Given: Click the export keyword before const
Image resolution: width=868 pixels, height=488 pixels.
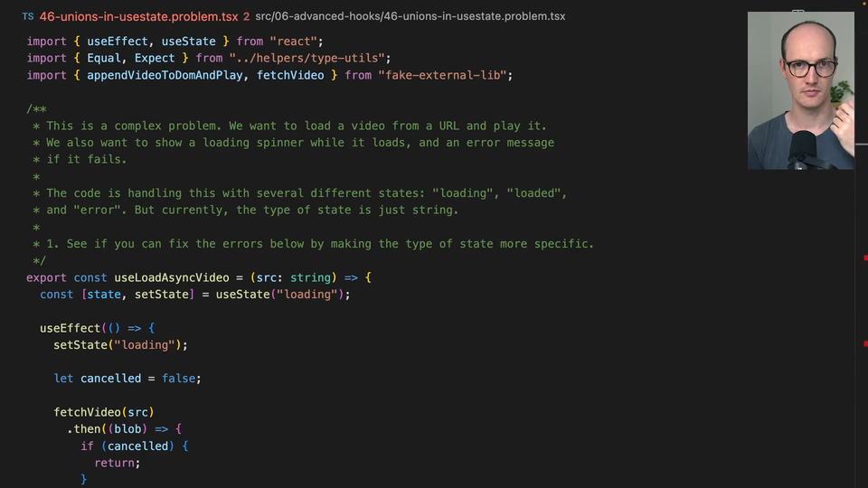Looking at the screenshot, I should coord(47,277).
